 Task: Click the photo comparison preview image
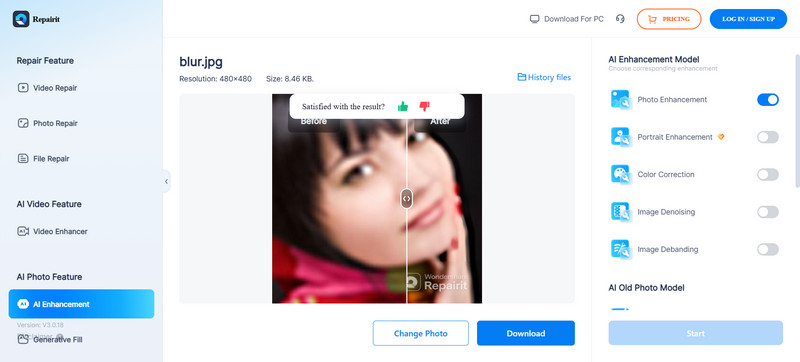(377, 199)
